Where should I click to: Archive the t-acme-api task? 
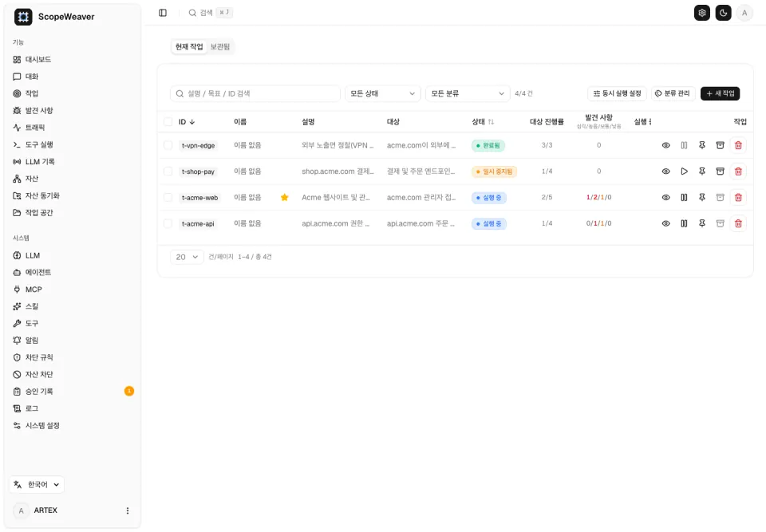click(x=720, y=223)
